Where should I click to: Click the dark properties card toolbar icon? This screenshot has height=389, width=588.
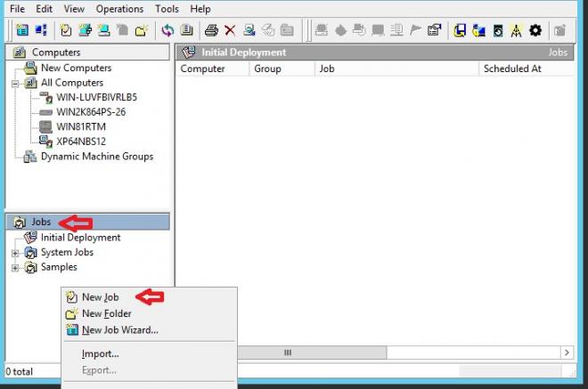[x=434, y=30]
